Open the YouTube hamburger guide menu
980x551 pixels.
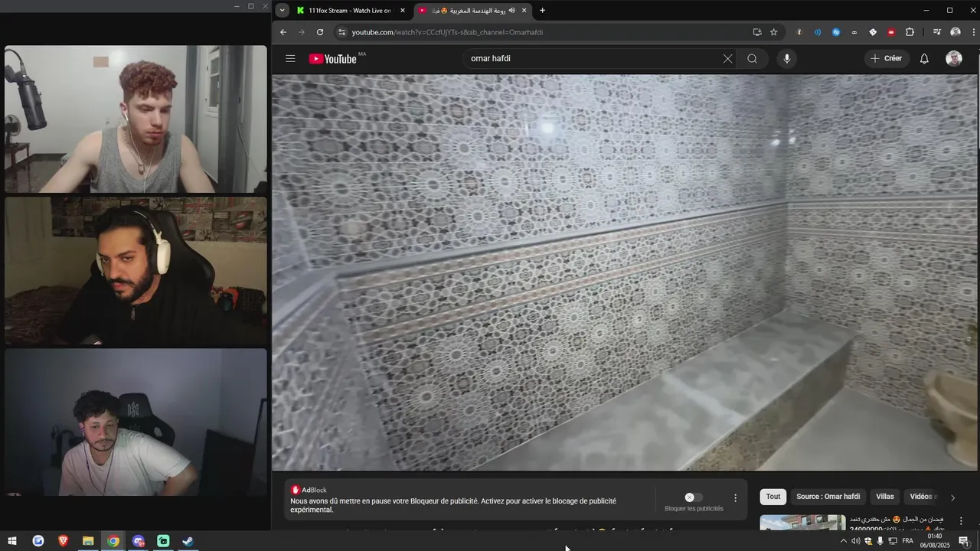click(x=290, y=59)
